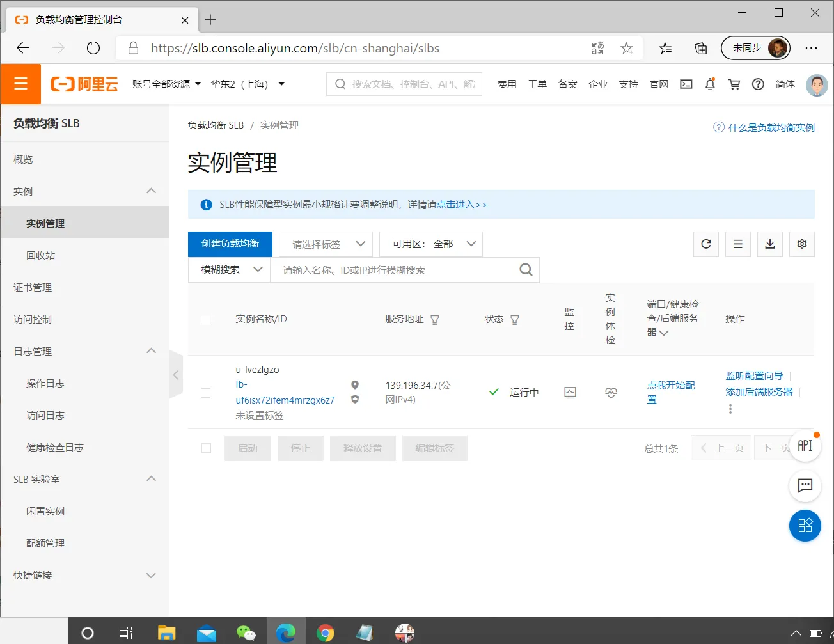The height and width of the screenshot is (644, 834).
Task: Click the start configuration link
Action: coord(671,392)
